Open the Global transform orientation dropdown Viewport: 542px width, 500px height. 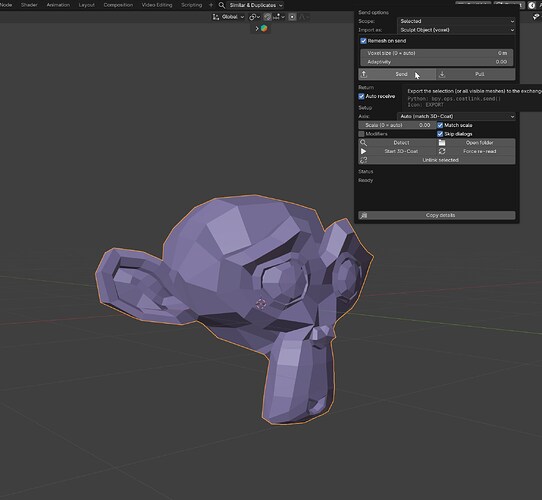click(228, 17)
